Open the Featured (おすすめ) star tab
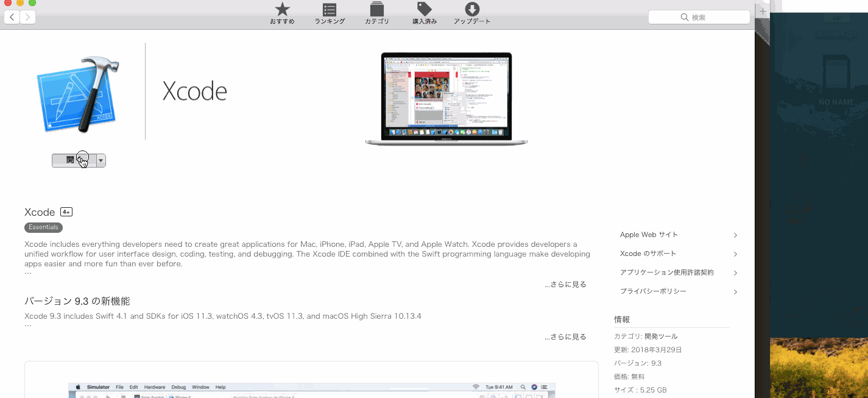 tap(282, 13)
